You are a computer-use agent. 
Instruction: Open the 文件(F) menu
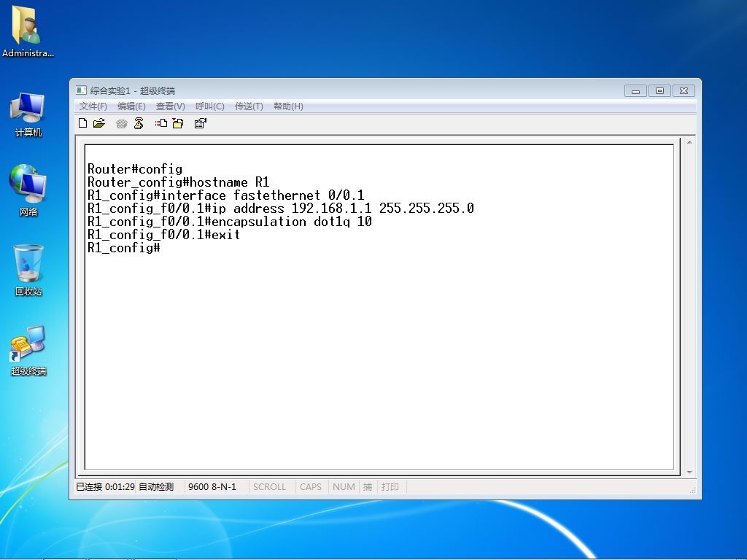click(x=93, y=106)
